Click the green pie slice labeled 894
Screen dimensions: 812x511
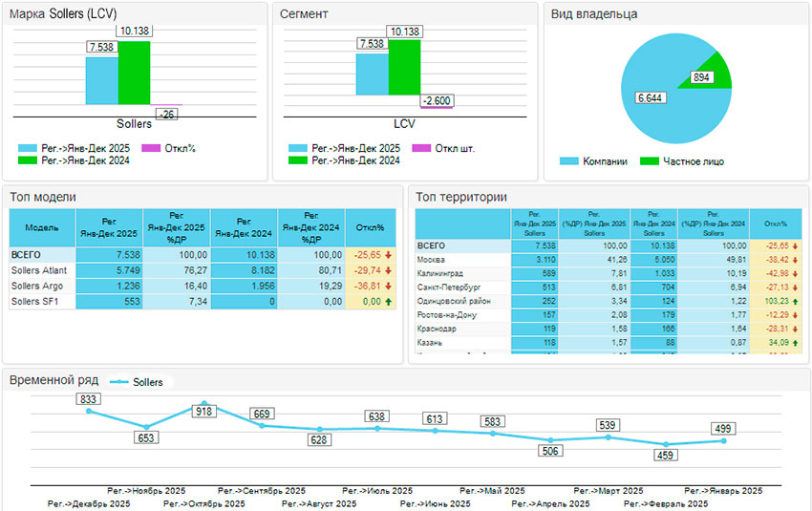tap(714, 71)
